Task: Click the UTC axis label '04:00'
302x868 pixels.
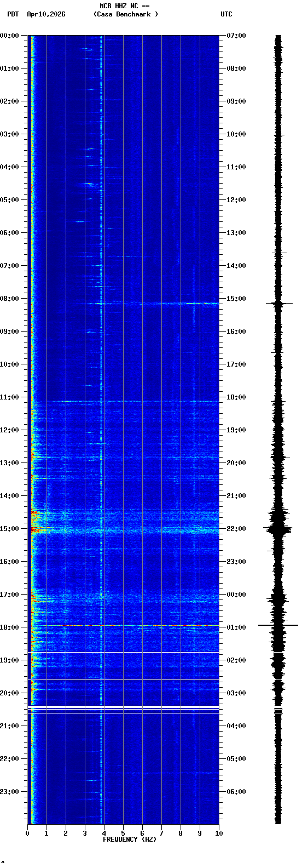Action: point(236,726)
